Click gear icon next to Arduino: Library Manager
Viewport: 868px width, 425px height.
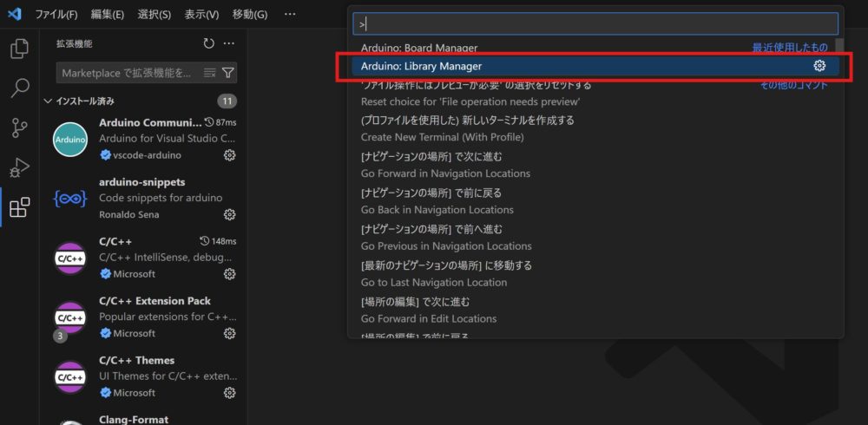819,66
